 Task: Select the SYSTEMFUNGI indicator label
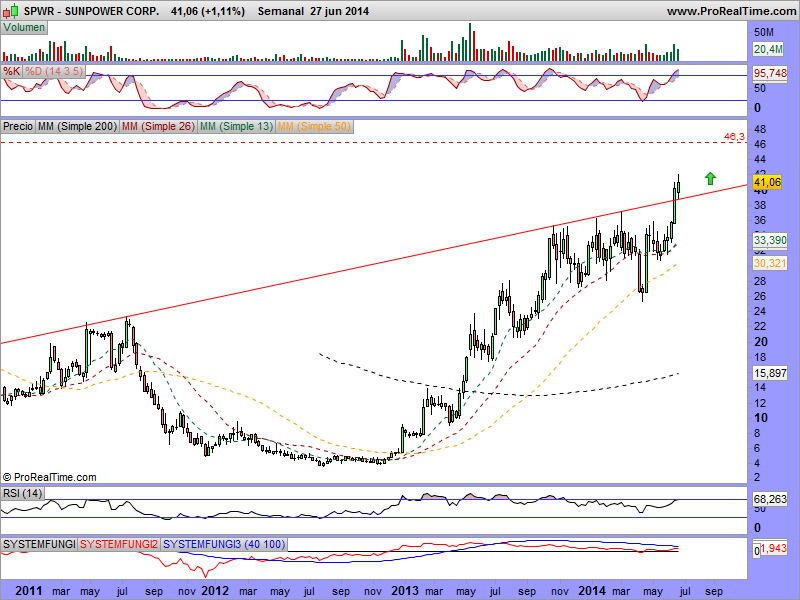39,544
